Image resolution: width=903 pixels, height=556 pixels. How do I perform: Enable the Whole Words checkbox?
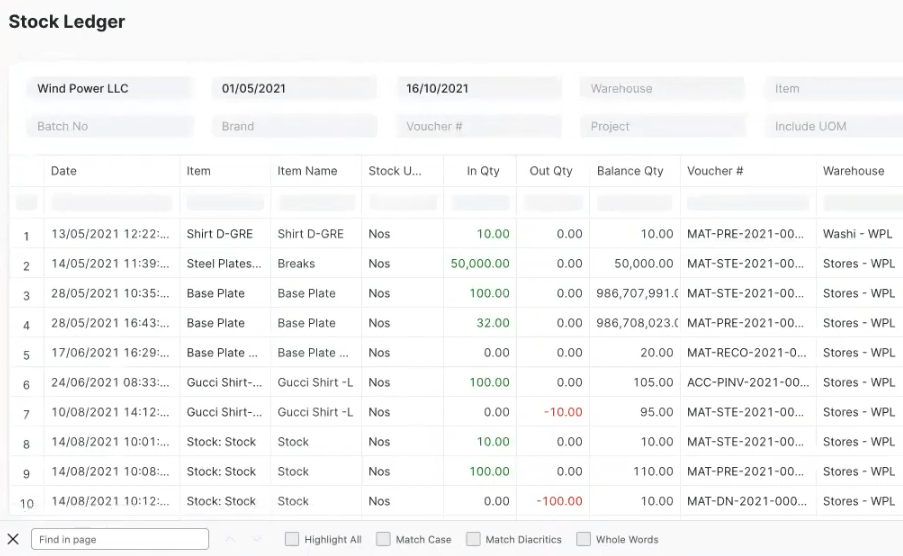click(x=583, y=539)
